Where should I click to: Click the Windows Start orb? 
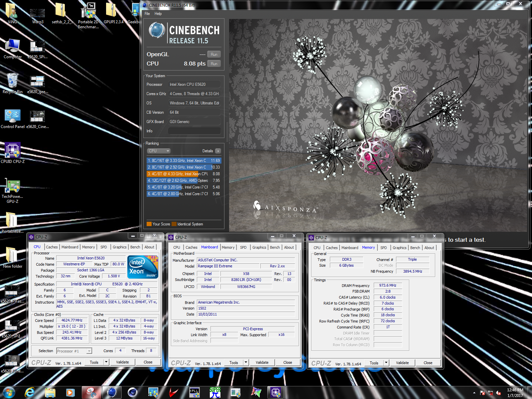click(9, 392)
